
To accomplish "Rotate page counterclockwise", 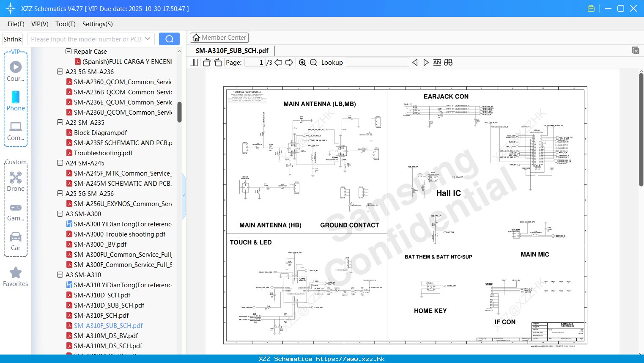I will coord(206,62).
